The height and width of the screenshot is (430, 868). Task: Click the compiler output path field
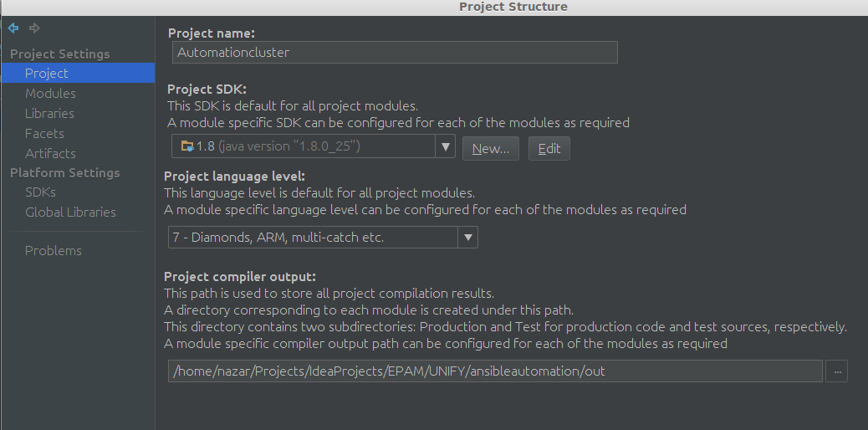point(495,371)
